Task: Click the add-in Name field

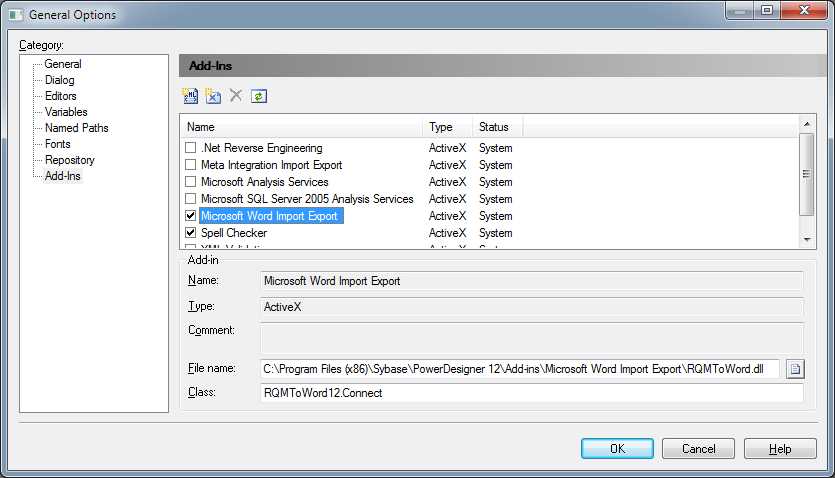Action: point(531,281)
